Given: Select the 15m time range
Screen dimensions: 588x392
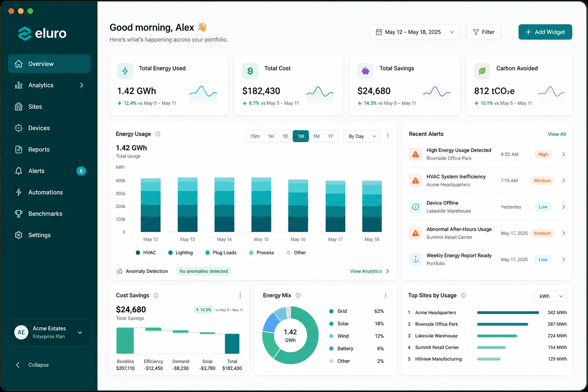Looking at the screenshot, I should (255, 136).
